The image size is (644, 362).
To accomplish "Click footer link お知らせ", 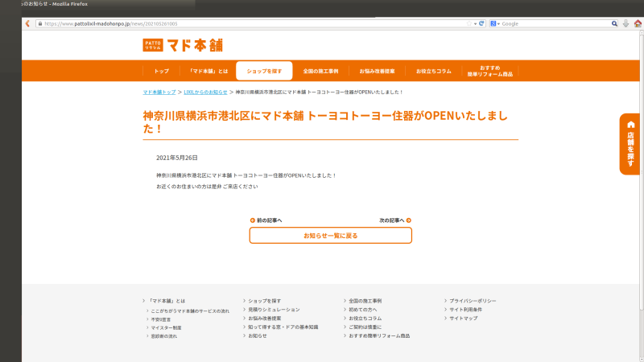I will pos(258,335).
